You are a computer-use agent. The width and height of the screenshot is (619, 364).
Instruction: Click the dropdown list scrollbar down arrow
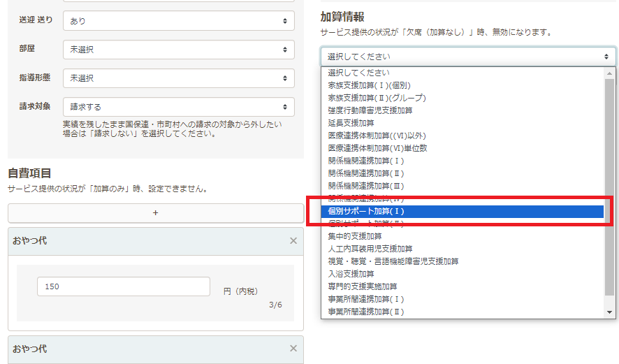pyautogui.click(x=610, y=312)
